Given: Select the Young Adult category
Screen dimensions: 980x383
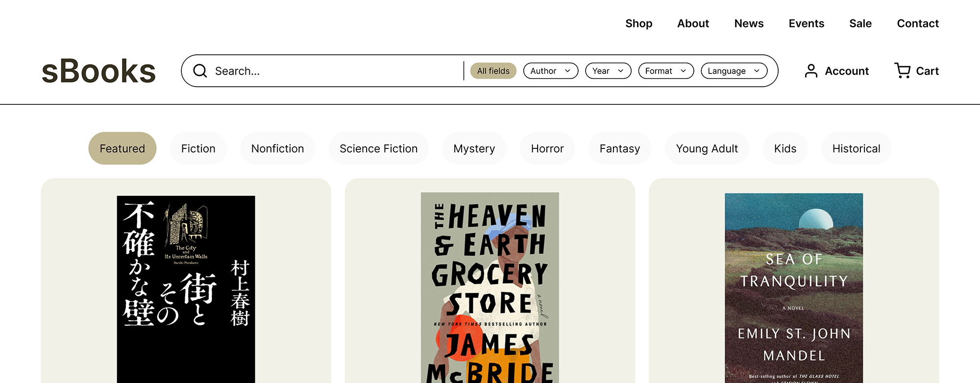Looking at the screenshot, I should (x=707, y=148).
